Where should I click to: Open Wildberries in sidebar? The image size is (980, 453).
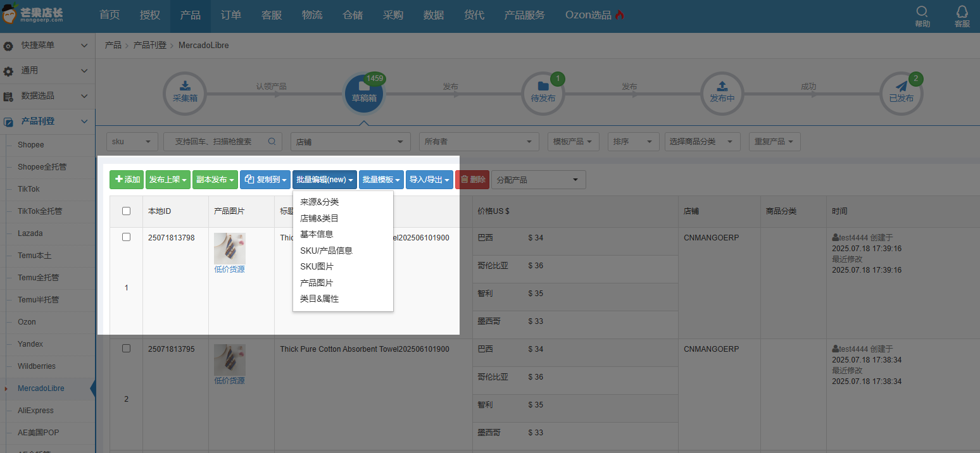(37, 366)
